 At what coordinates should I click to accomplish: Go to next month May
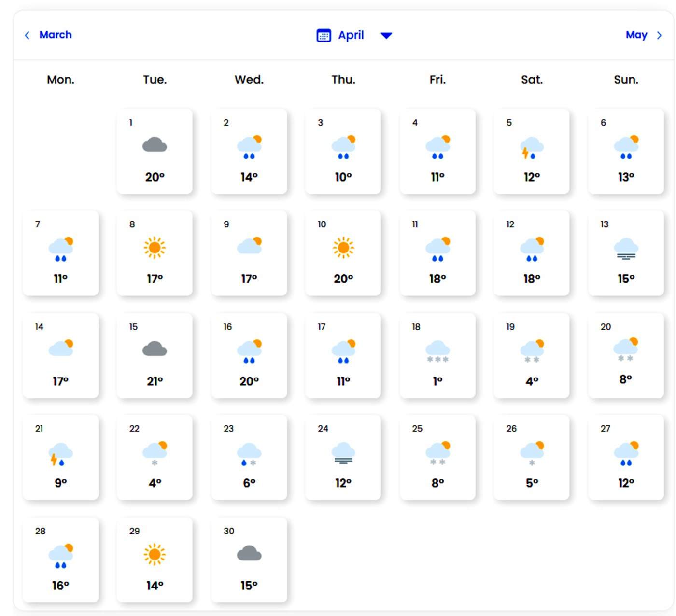[x=636, y=35]
